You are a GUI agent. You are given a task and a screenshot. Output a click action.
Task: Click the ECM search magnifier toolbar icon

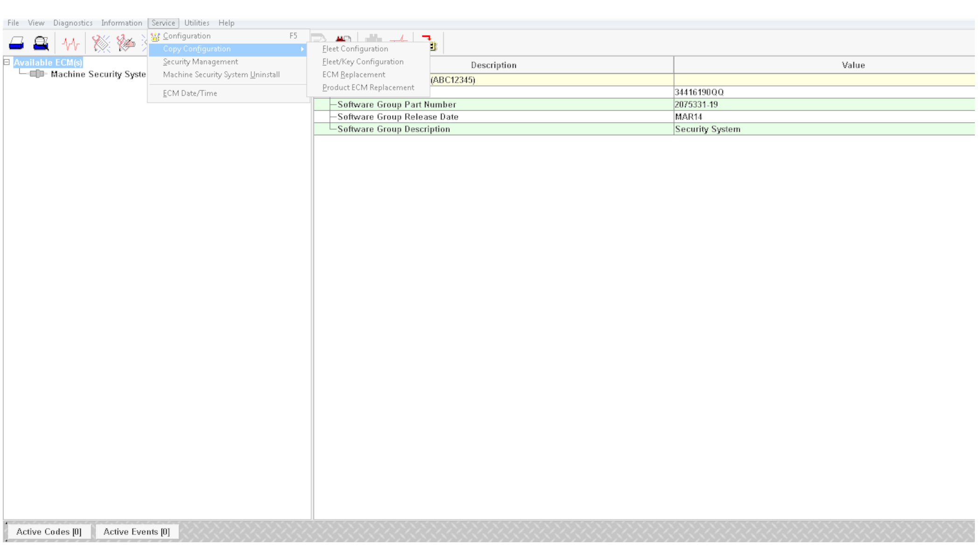point(41,44)
